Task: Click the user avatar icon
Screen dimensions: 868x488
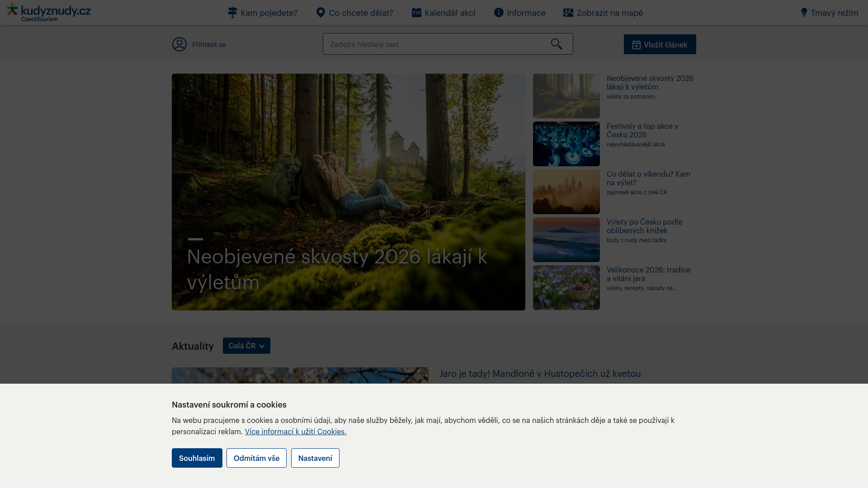Action: click(179, 44)
